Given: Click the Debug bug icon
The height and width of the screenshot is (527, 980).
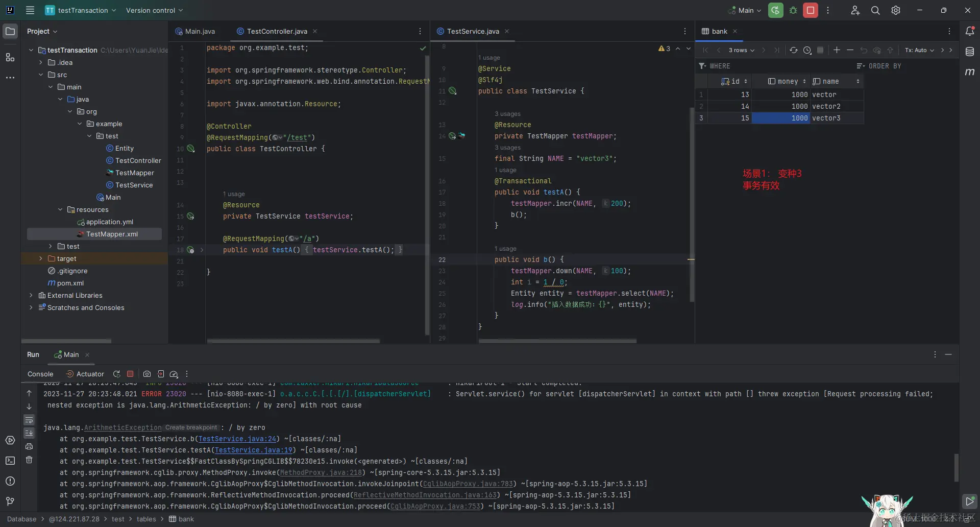Looking at the screenshot, I should click(x=793, y=10).
